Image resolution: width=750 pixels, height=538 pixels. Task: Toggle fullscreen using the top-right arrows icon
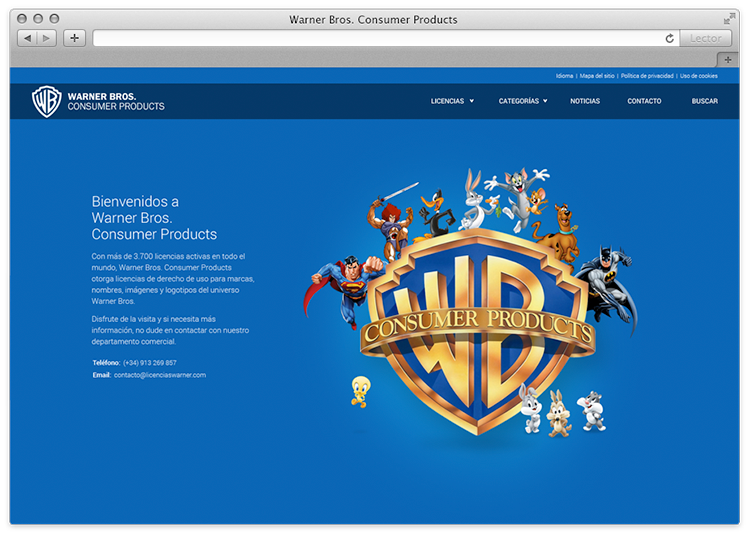pos(729,19)
